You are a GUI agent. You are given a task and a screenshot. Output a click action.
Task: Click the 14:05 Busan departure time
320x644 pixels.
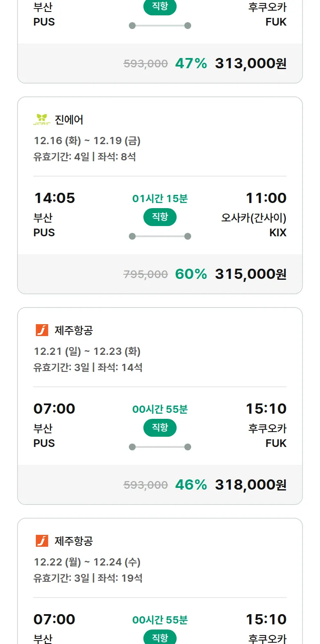click(x=54, y=198)
